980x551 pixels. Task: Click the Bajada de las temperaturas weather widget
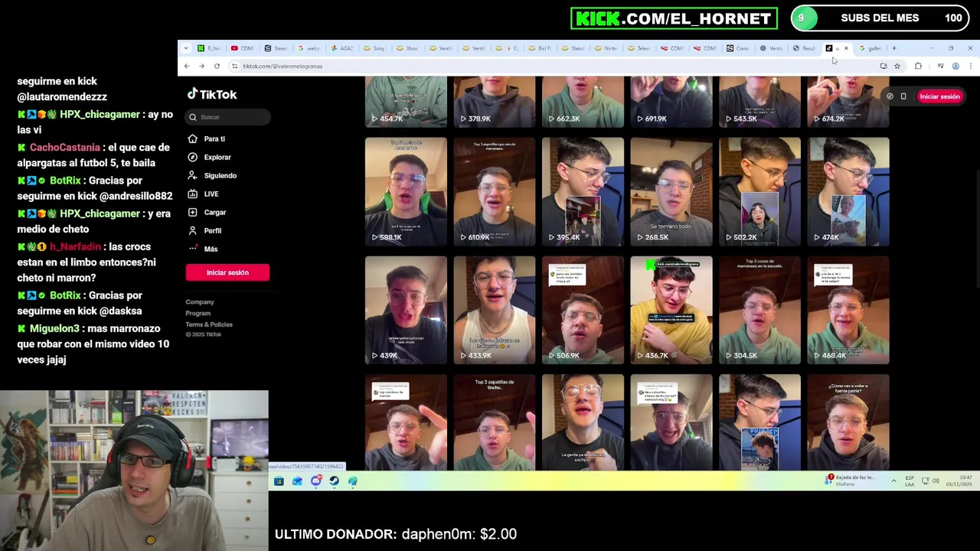click(x=851, y=481)
